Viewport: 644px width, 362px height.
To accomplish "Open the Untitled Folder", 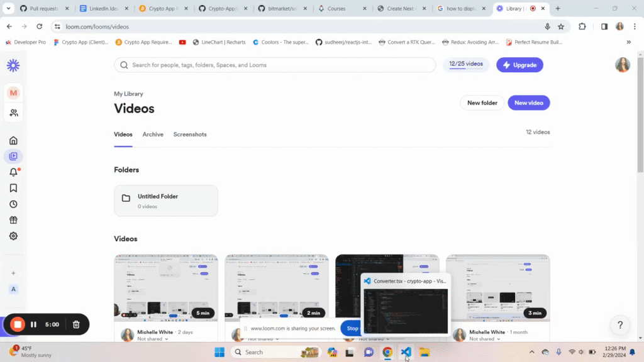I will click(165, 200).
